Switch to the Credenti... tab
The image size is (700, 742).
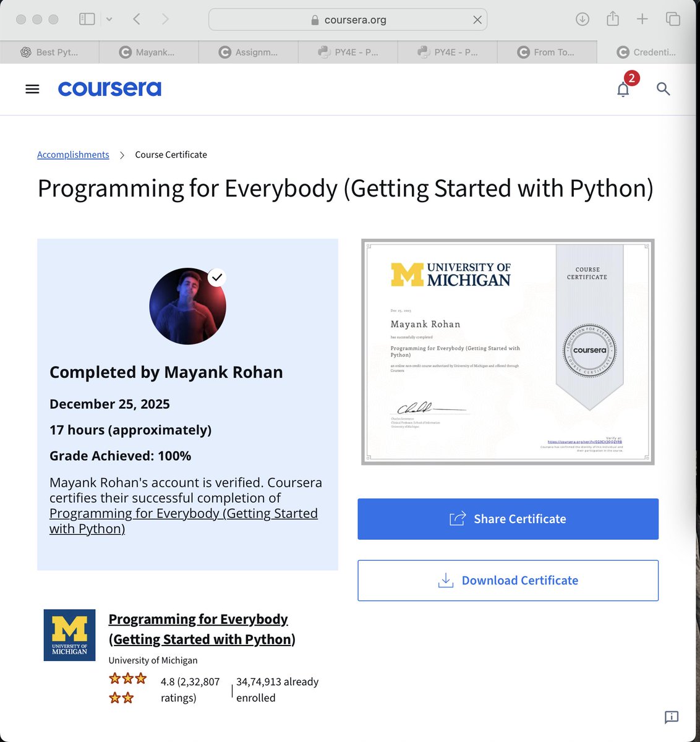pos(647,52)
